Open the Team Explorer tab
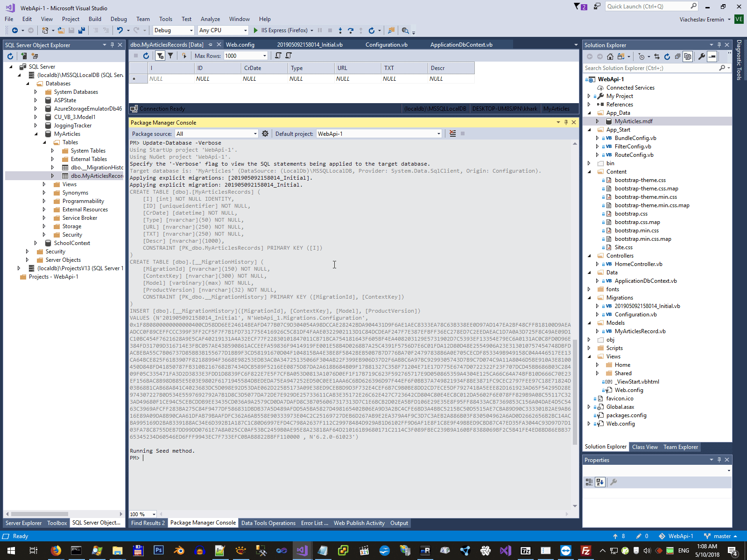 point(681,447)
